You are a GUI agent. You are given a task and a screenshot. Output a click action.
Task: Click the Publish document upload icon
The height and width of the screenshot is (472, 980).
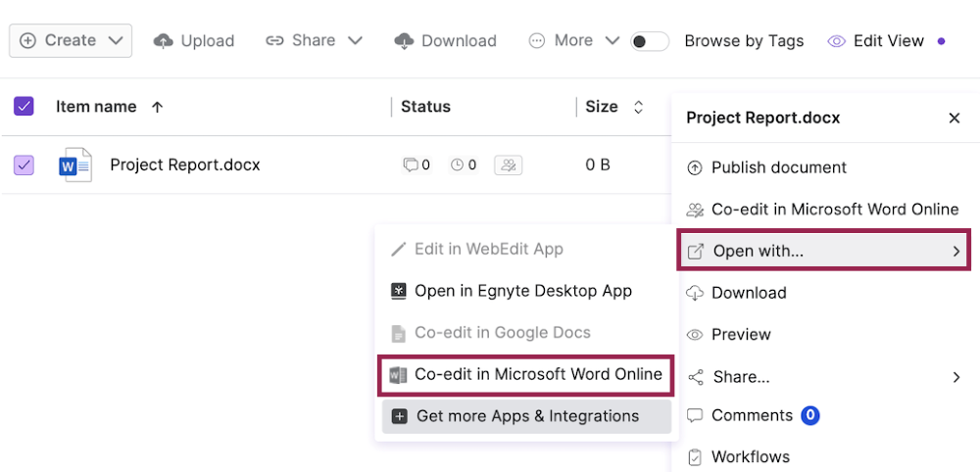[x=695, y=168]
